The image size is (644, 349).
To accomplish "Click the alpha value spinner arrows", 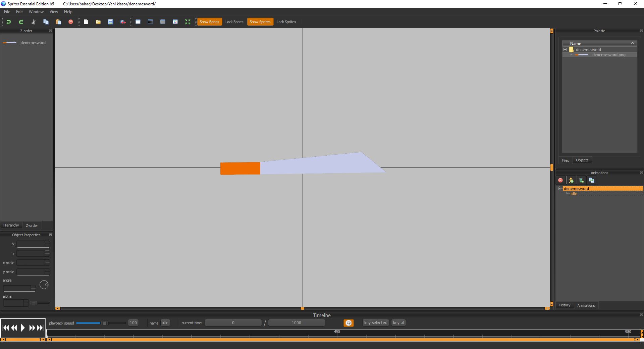I will pyautogui.click(x=26, y=303).
